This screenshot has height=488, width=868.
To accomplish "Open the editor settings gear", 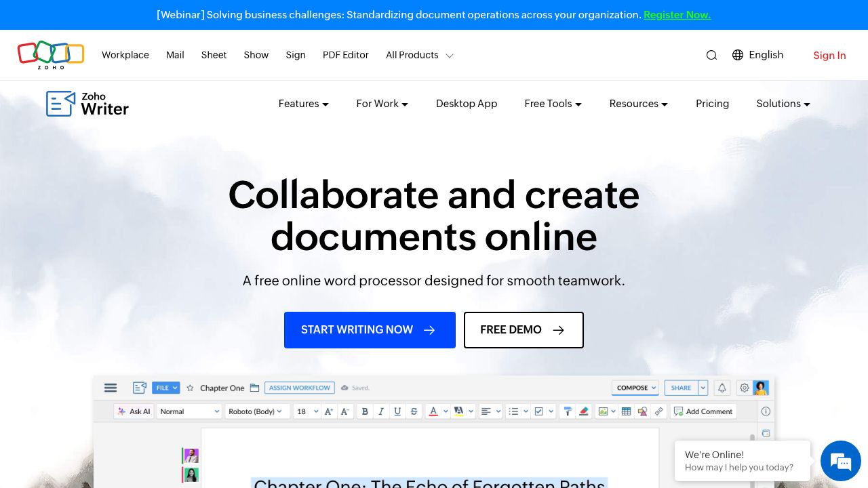I will (745, 388).
